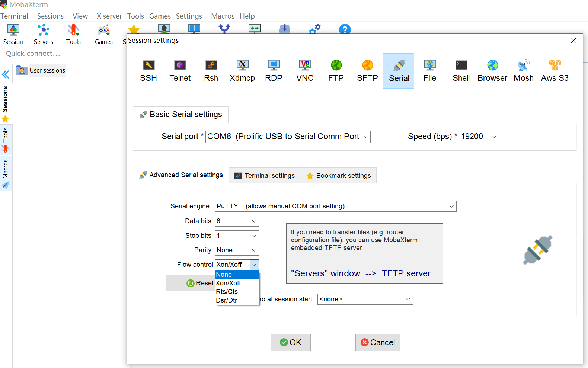588x368 pixels.
Task: Click Cancel in Session settings
Action: click(x=378, y=342)
